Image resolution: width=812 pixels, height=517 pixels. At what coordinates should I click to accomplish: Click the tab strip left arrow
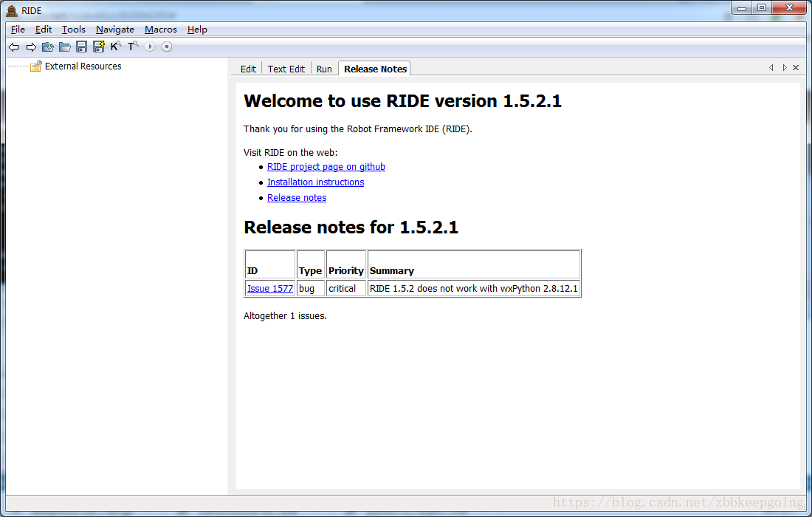[x=771, y=68]
